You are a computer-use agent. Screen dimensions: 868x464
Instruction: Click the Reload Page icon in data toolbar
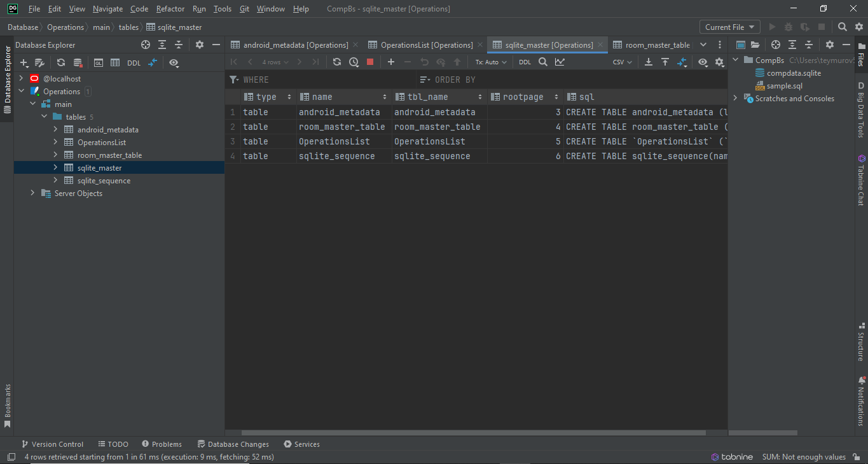(337, 62)
